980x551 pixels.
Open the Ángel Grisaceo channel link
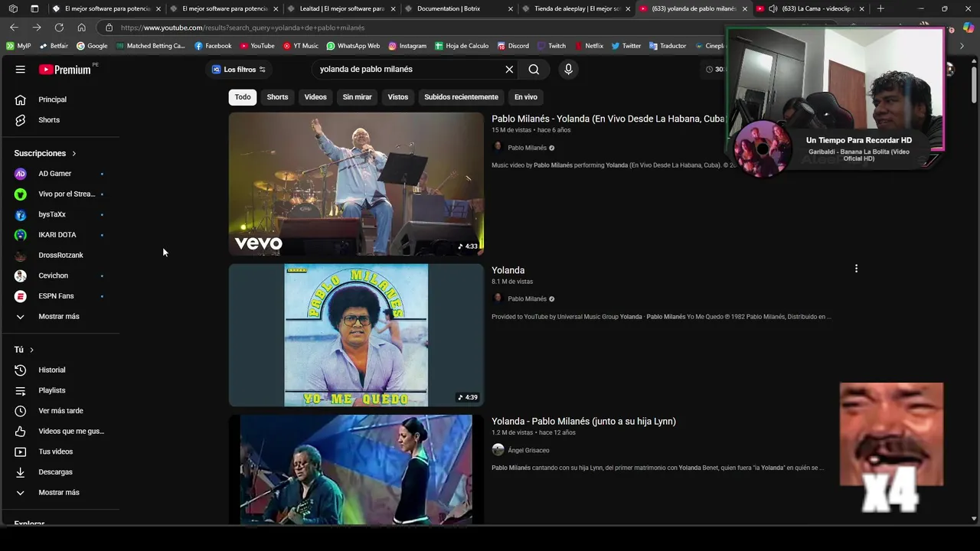tap(528, 451)
